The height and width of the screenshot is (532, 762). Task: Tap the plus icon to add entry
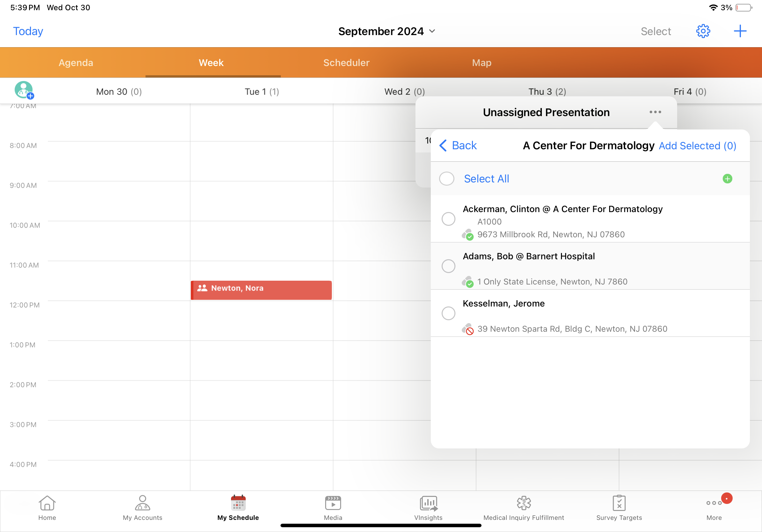[740, 31]
